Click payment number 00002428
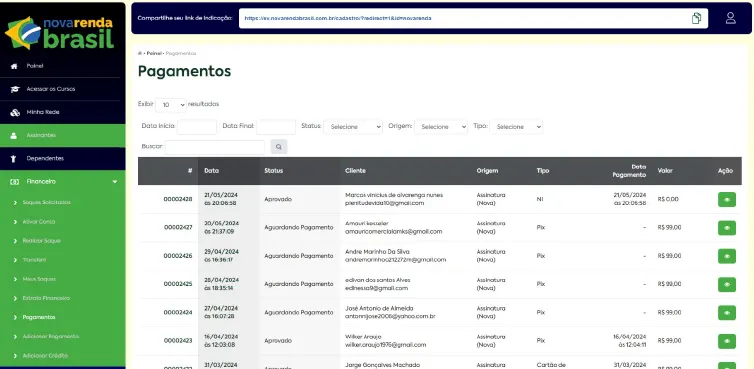Screen dimensions: 754x369 click(178, 199)
